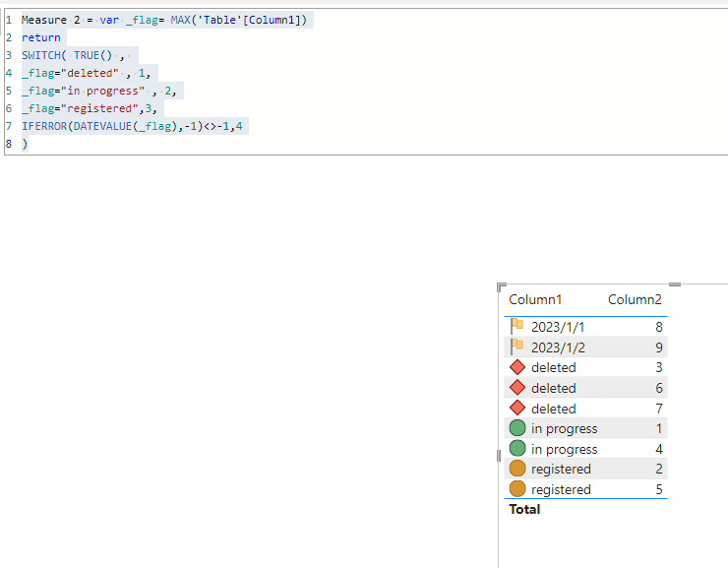728x568 pixels.
Task: Click the table visual's left edge handle
Action: [x=498, y=456]
